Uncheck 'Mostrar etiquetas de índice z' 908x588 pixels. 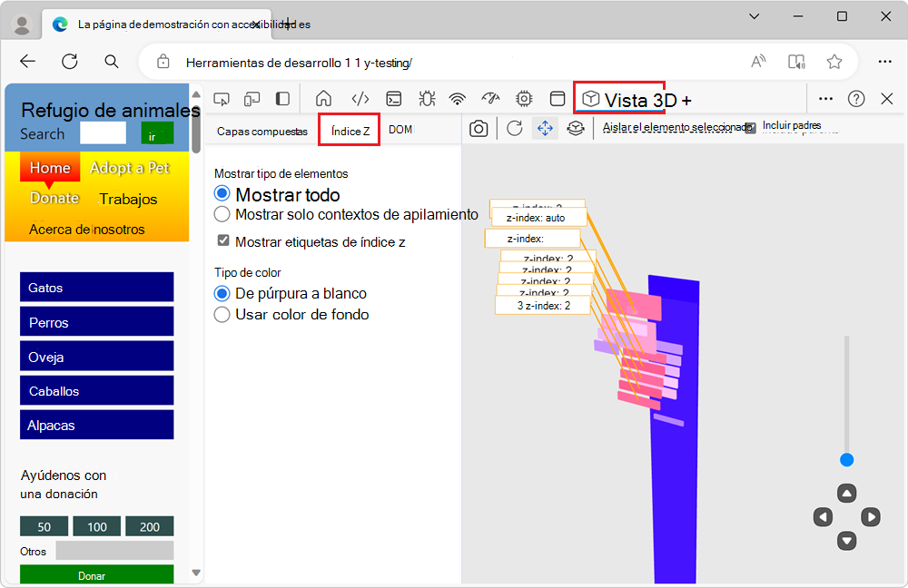pos(223,241)
